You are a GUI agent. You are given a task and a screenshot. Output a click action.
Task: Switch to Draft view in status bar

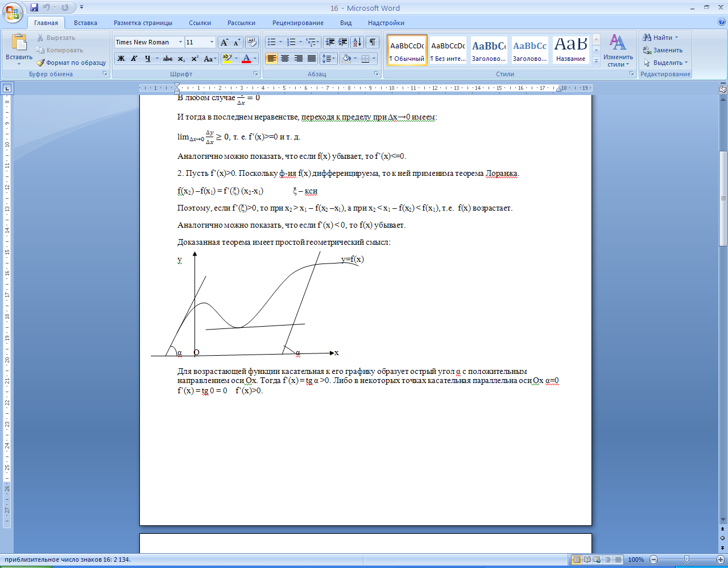(x=618, y=559)
